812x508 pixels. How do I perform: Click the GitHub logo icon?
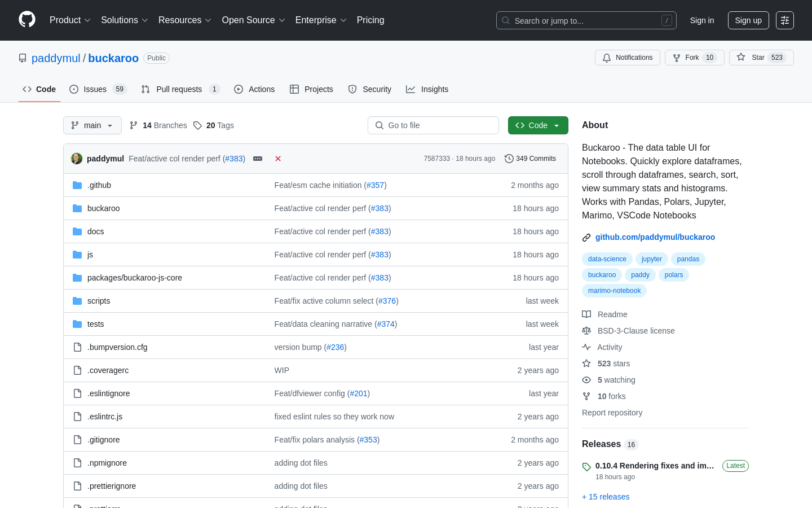pyautogui.click(x=27, y=20)
